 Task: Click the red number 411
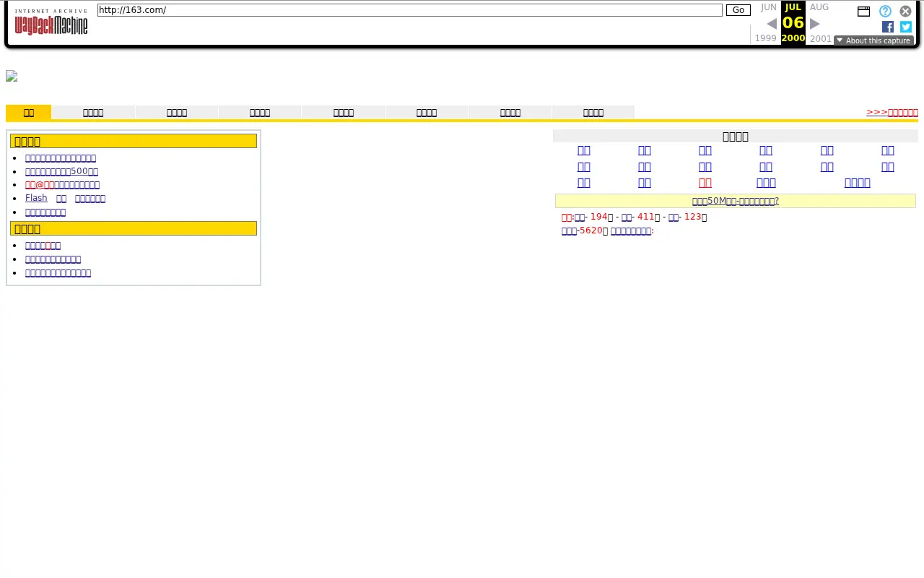point(645,217)
